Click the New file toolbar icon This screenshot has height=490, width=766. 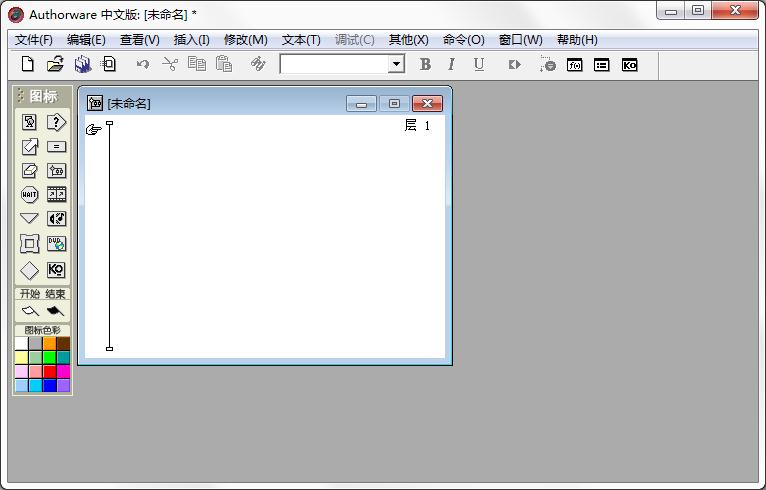click(28, 64)
